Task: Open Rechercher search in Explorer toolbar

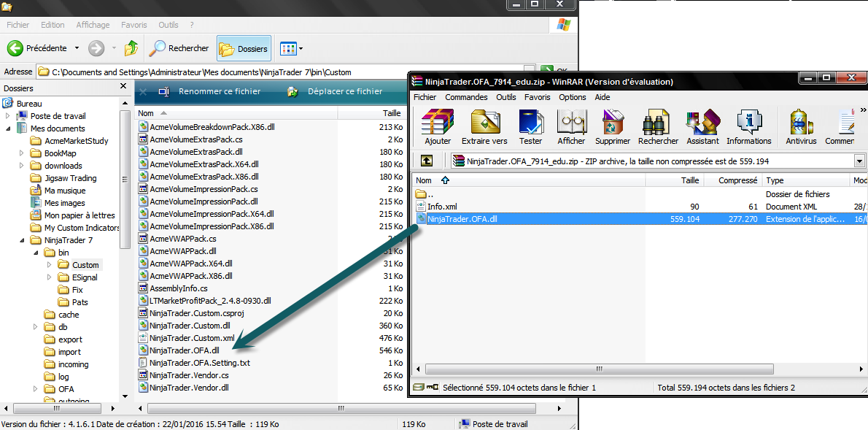Action: [179, 48]
